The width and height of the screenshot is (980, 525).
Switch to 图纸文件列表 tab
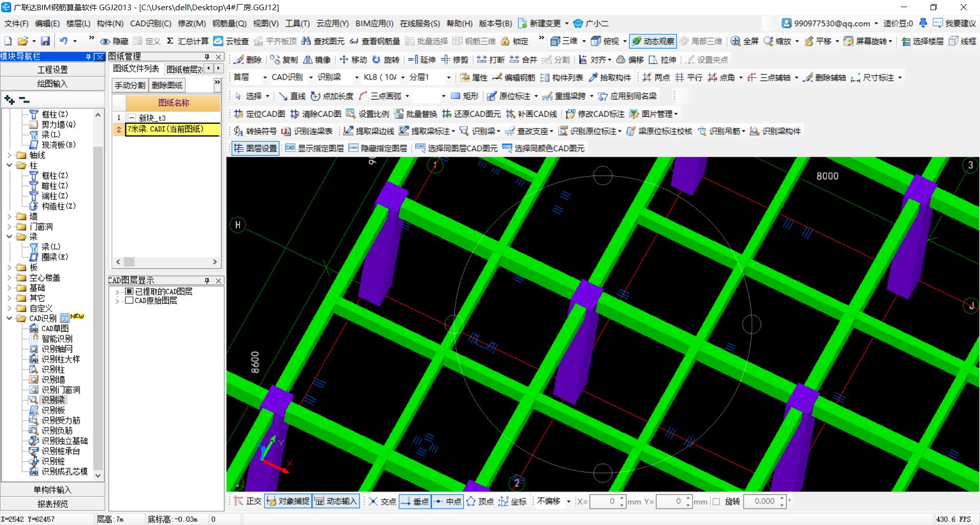(x=136, y=68)
